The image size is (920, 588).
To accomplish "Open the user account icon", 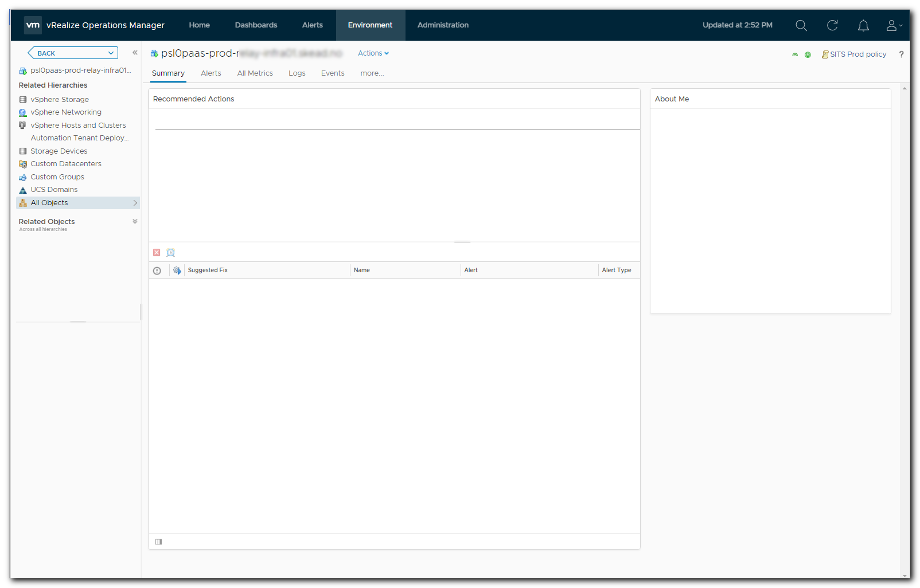I will (891, 25).
